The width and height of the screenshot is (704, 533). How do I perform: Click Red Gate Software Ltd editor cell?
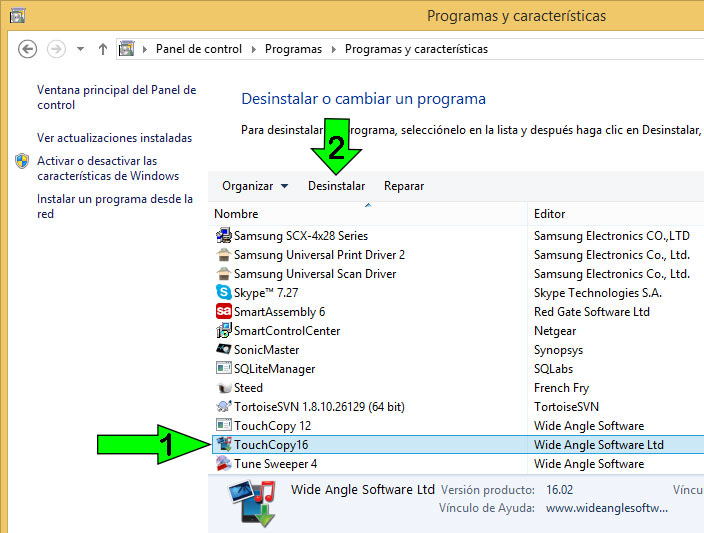point(591,312)
